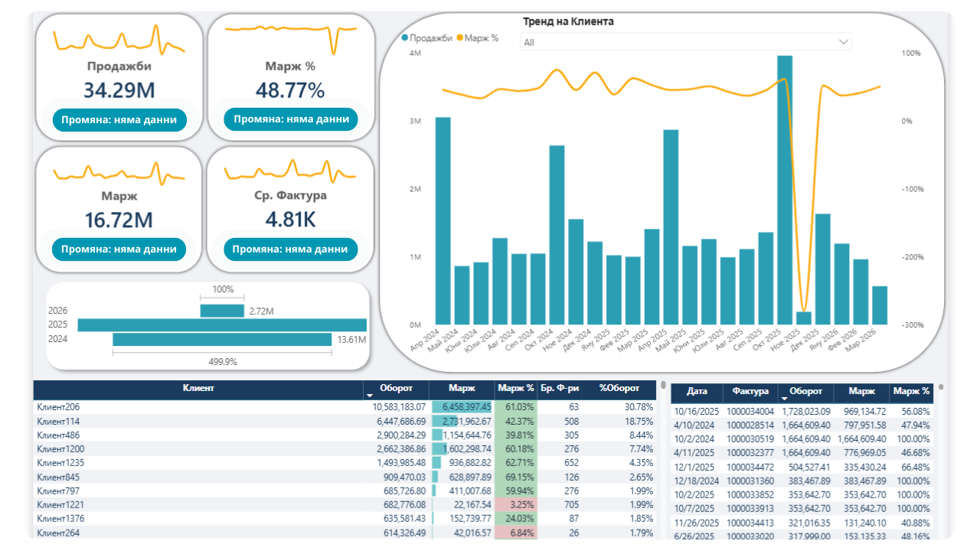
Task: Select the 2024 bar showing 13.61M
Action: pos(222,339)
